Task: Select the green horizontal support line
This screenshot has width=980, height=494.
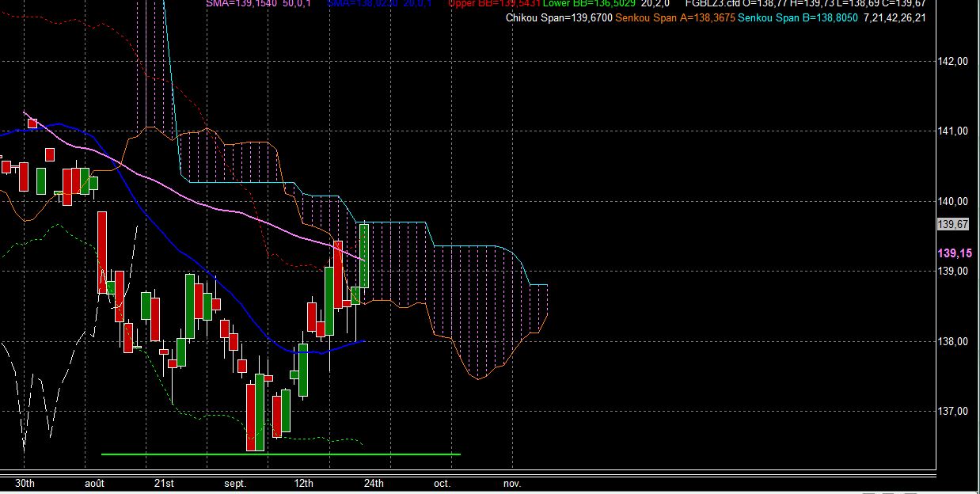Action: [x=281, y=454]
